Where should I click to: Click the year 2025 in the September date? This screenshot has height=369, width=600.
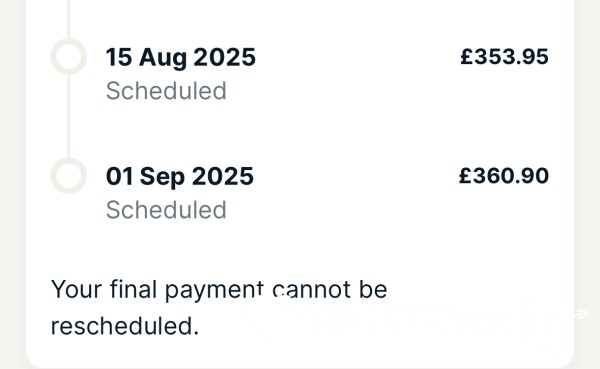(x=223, y=176)
